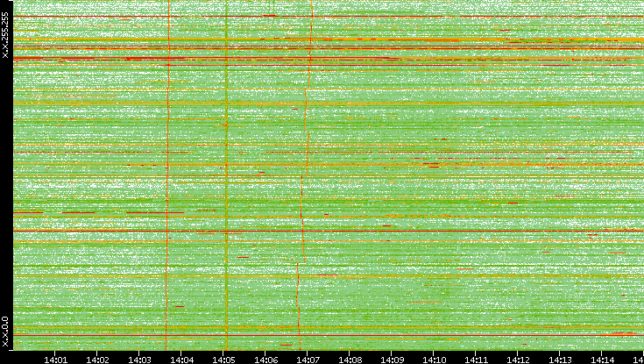Select the 14:05 time axis label
Screen dimensions: 644x364
click(x=223, y=360)
